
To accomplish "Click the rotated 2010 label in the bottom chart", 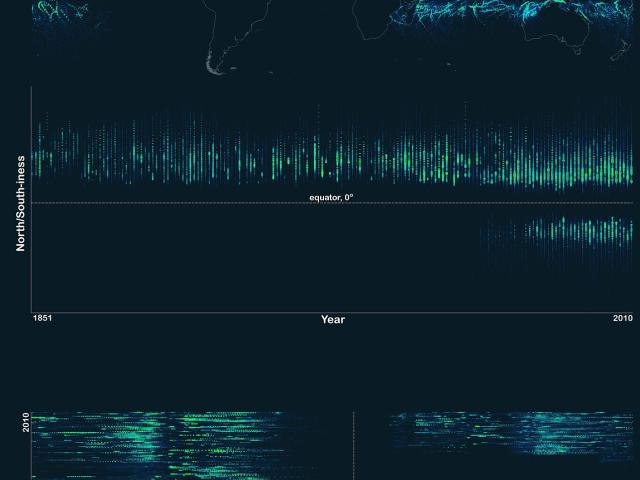I will [26, 422].
